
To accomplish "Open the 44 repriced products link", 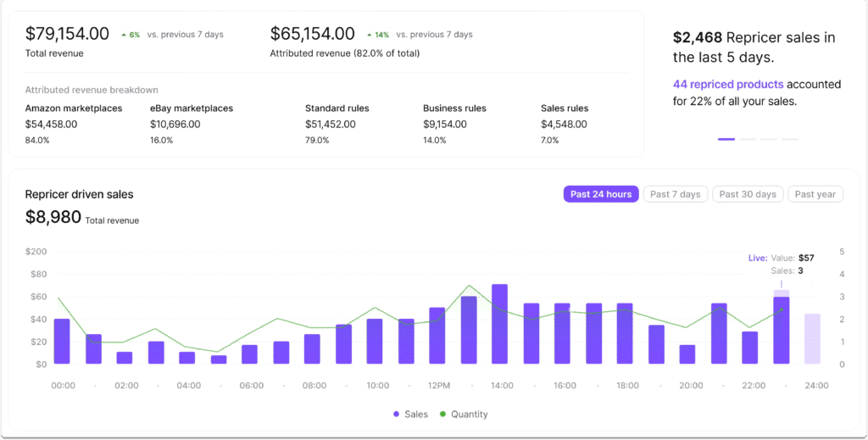I will [x=728, y=85].
